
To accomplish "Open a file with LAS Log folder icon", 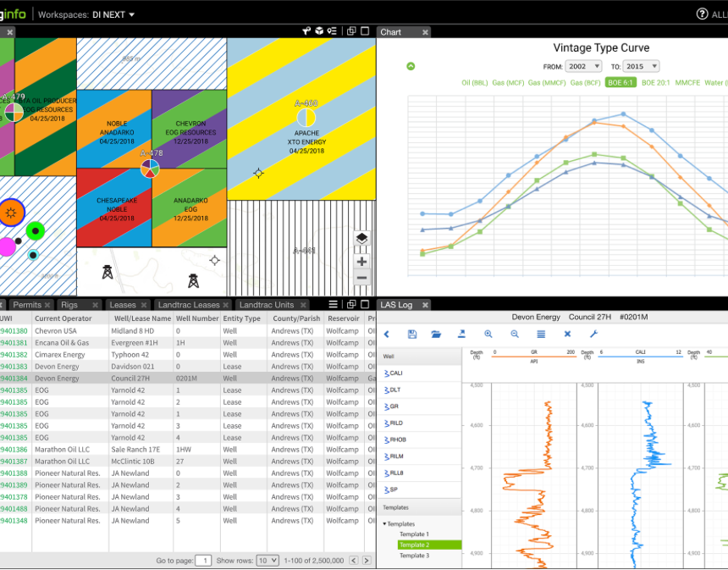I will pyautogui.click(x=436, y=334).
